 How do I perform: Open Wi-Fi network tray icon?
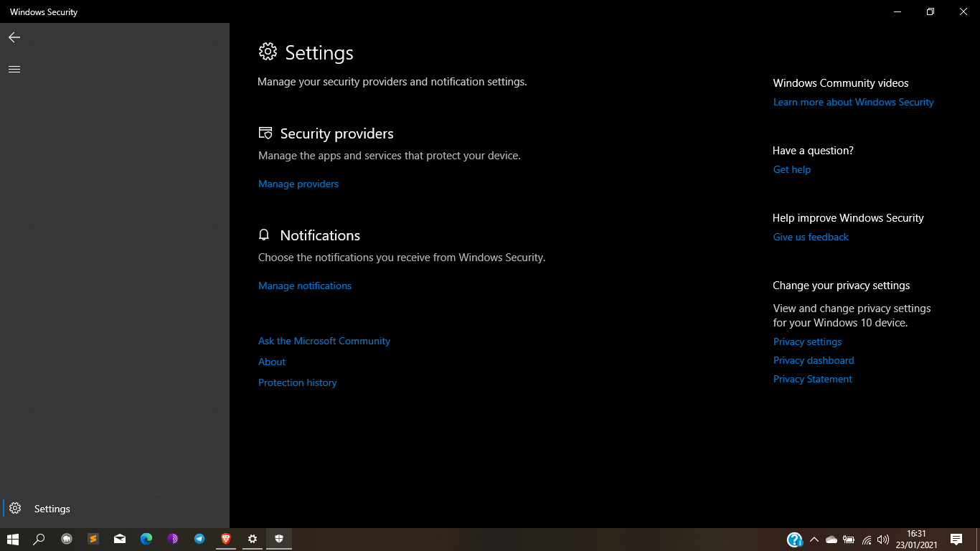tap(867, 540)
